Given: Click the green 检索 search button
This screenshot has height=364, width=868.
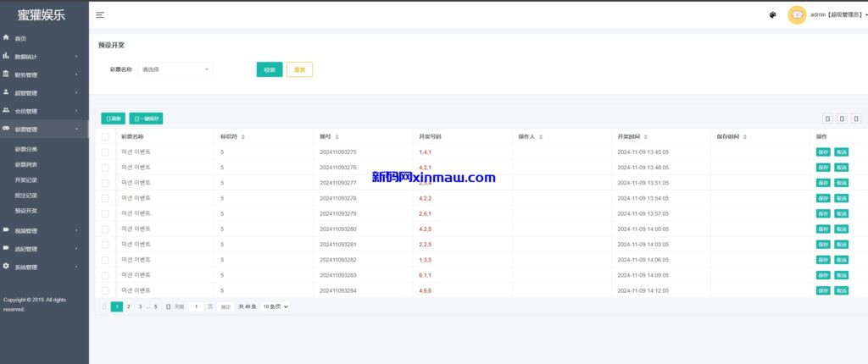Looking at the screenshot, I should [x=270, y=69].
